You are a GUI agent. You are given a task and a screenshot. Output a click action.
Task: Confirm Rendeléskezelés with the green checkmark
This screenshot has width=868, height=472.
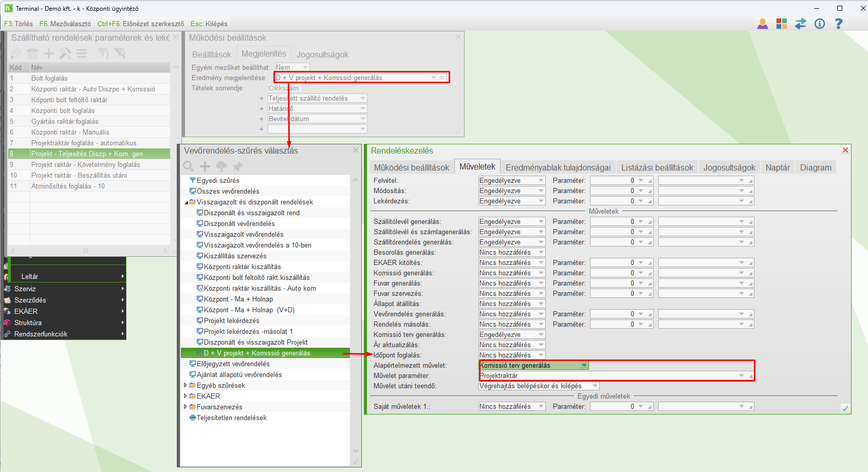pyautogui.click(x=845, y=408)
